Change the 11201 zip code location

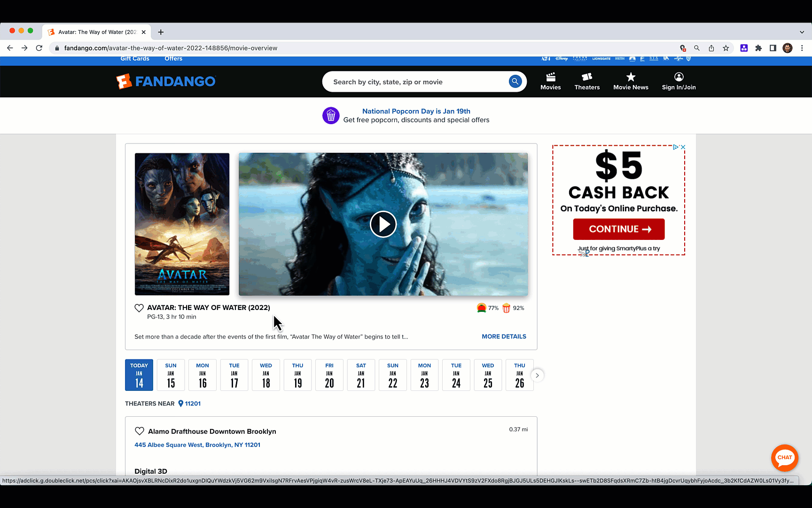pyautogui.click(x=189, y=404)
